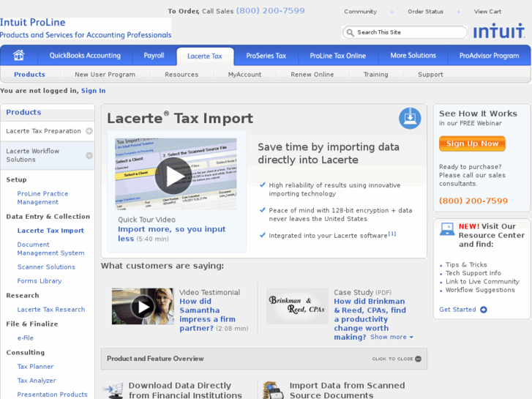Open ProLine Practice Management link

[x=42, y=198]
